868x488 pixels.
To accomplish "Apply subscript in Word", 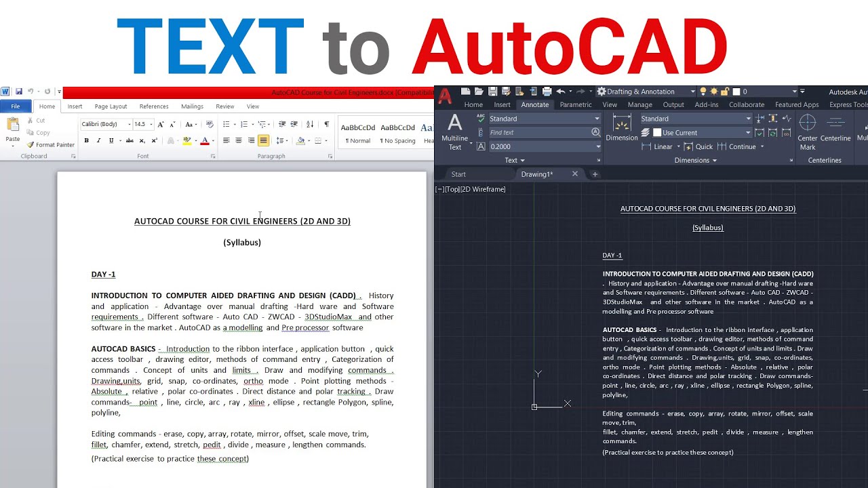I will click(x=142, y=140).
